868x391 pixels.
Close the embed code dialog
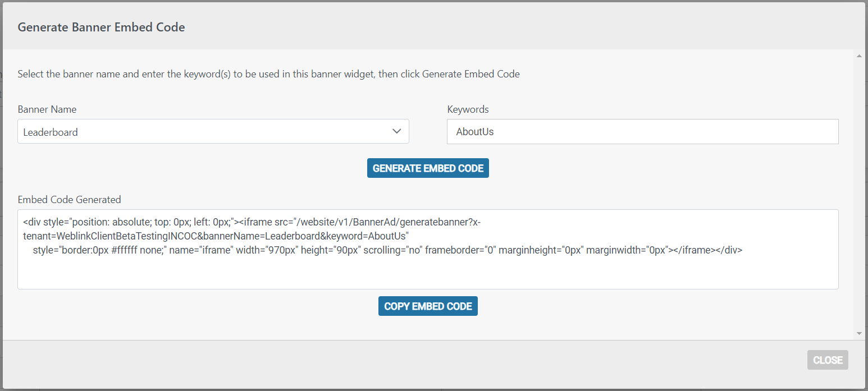[828, 360]
